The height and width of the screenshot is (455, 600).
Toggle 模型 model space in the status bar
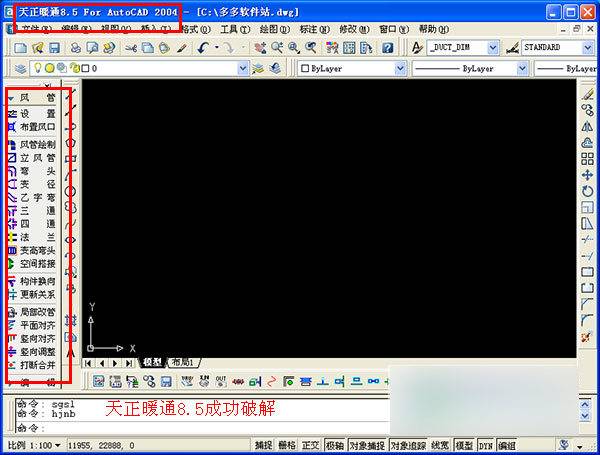pos(464,445)
